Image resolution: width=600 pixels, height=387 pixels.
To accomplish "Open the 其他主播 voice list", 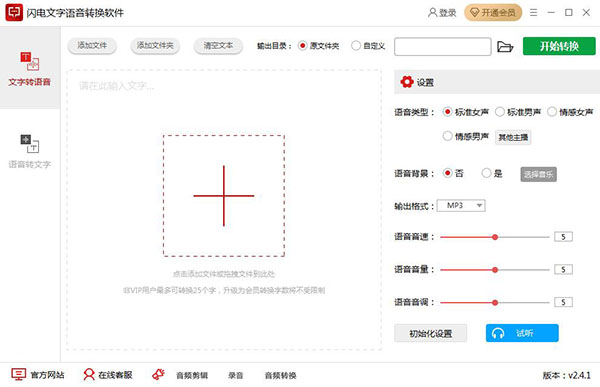I will [x=513, y=137].
